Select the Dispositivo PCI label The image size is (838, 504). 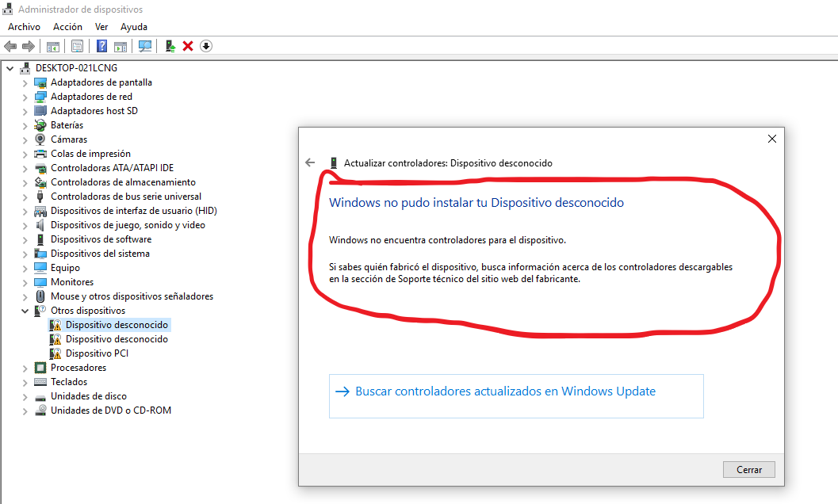click(x=97, y=353)
